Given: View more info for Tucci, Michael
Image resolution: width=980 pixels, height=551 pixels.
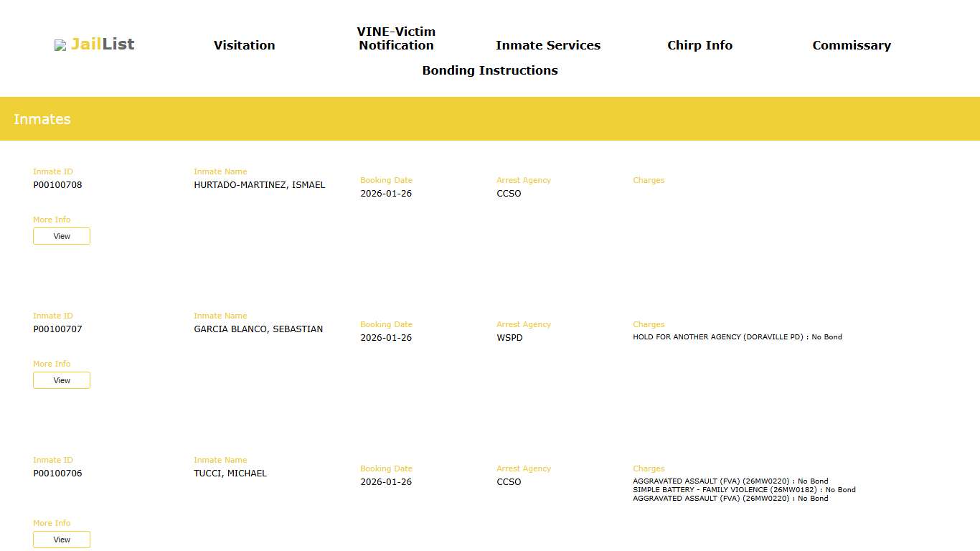Looking at the screenshot, I should 62,540.
